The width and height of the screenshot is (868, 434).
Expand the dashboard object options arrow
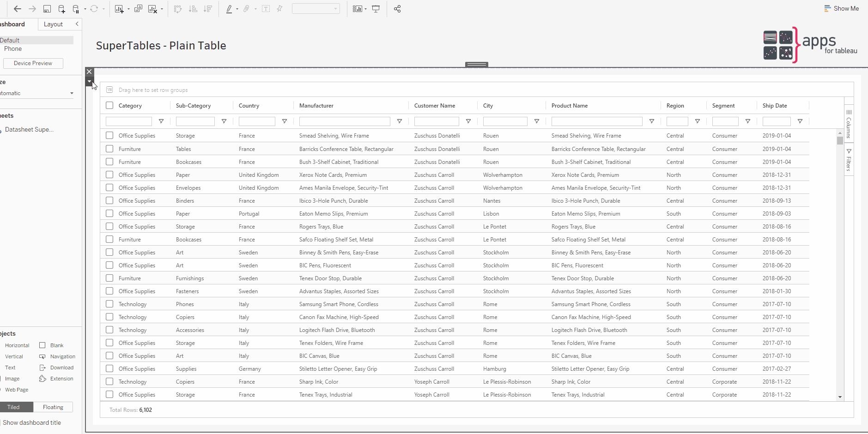89,82
